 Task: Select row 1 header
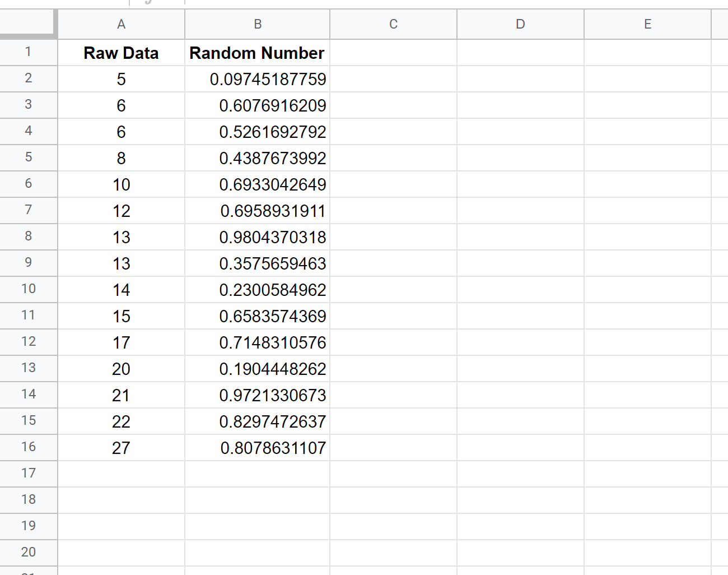click(x=28, y=52)
